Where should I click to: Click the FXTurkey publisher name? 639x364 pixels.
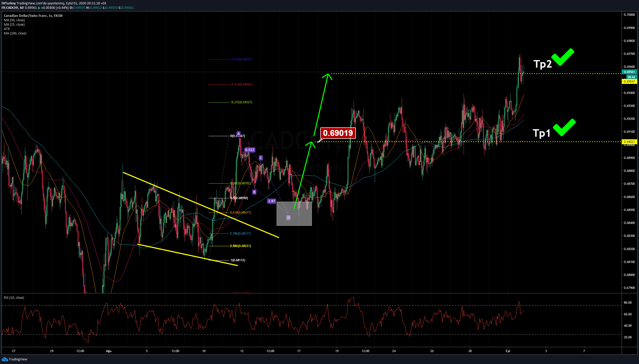(x=9, y=3)
